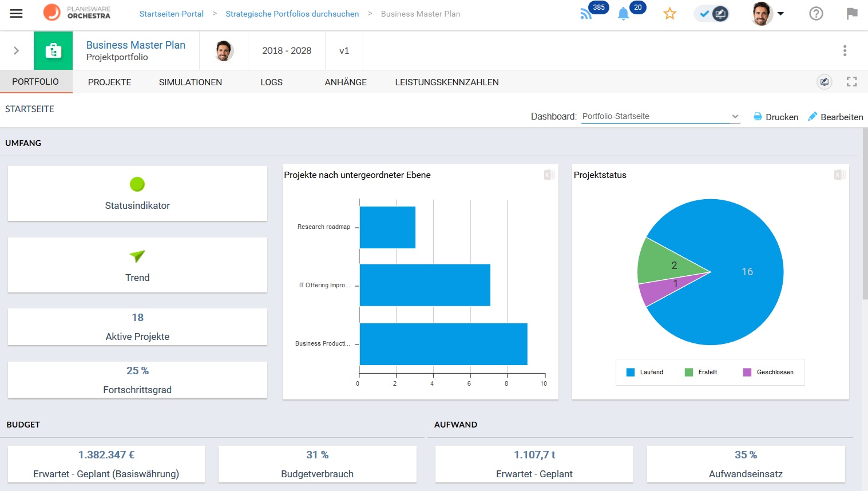The width and height of the screenshot is (868, 491).
Task: Switch to the PROJEKTE tab
Action: pos(109,82)
